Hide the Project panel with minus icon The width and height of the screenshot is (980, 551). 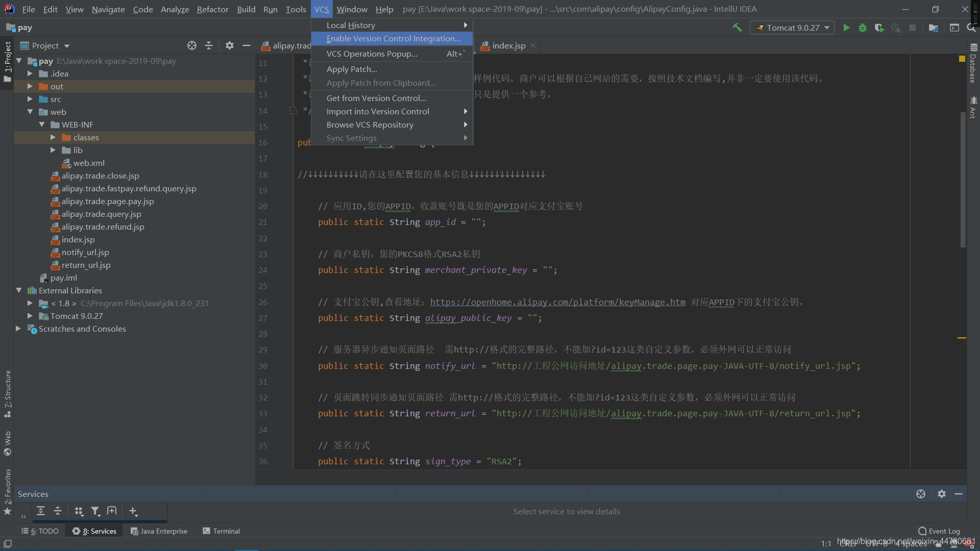point(247,45)
